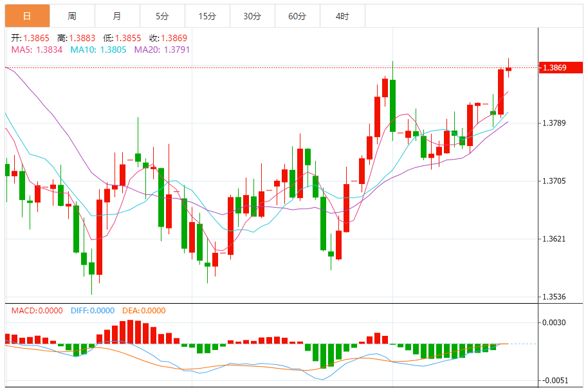Switch to the 4时 (4-hour) tab

(342, 16)
